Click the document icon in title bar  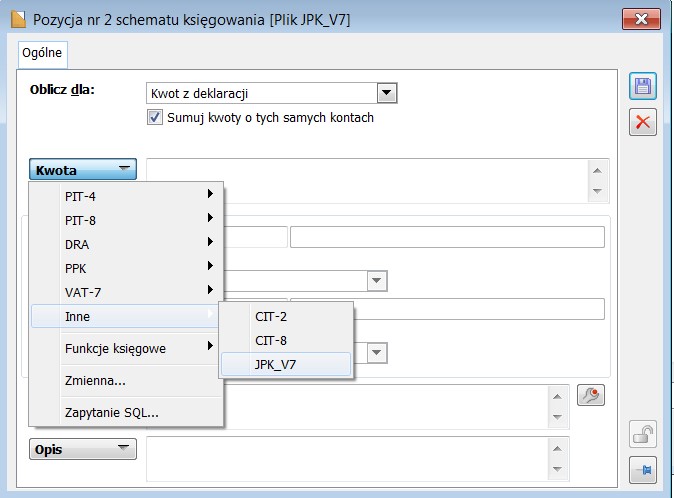pyautogui.click(x=18, y=19)
